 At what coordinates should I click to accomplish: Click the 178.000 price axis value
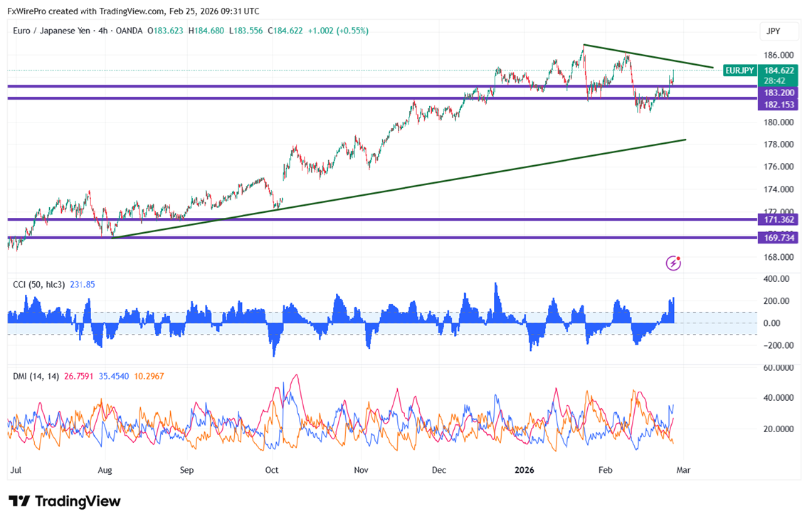pyautogui.click(x=779, y=144)
